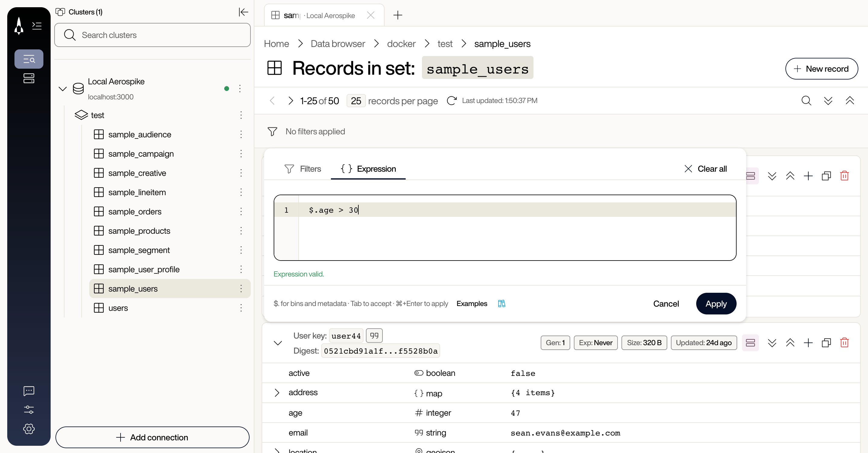The width and height of the screenshot is (868, 453).
Task: Go to Data browser breadcrumb
Action: click(338, 44)
